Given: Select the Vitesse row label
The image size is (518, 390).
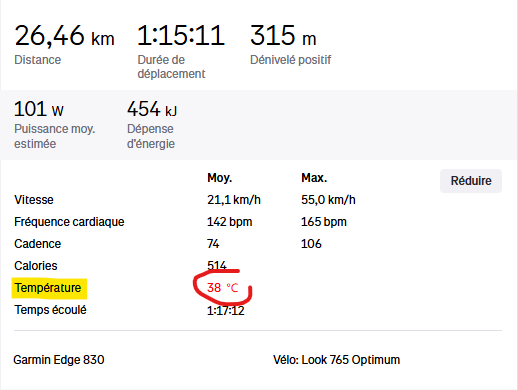Looking at the screenshot, I should (34, 200).
